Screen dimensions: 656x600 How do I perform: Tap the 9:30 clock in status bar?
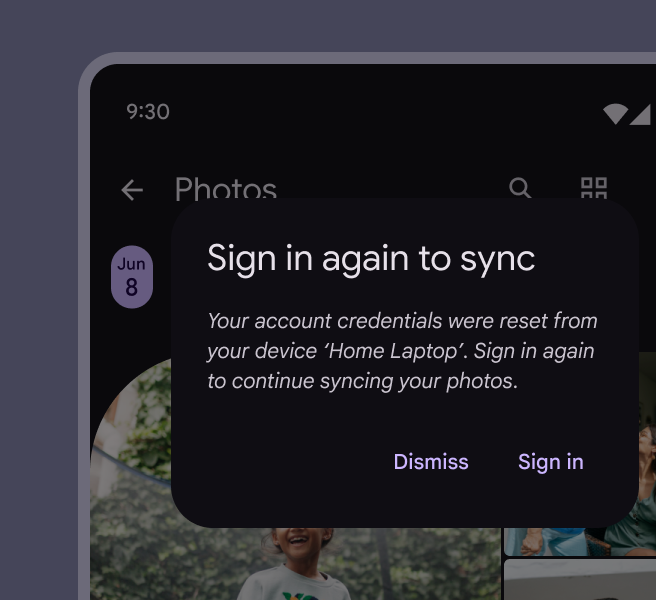pyautogui.click(x=148, y=111)
